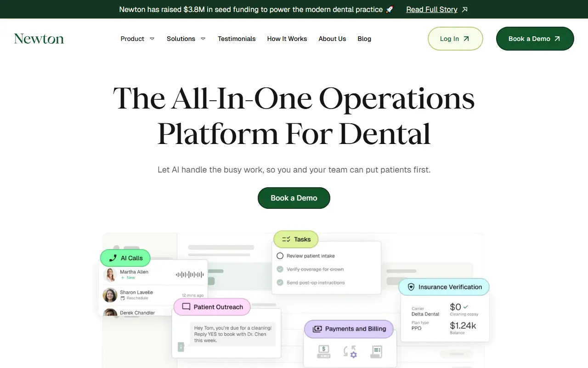The width and height of the screenshot is (588, 368).
Task: Click the Newton logo
Action: pos(39,39)
